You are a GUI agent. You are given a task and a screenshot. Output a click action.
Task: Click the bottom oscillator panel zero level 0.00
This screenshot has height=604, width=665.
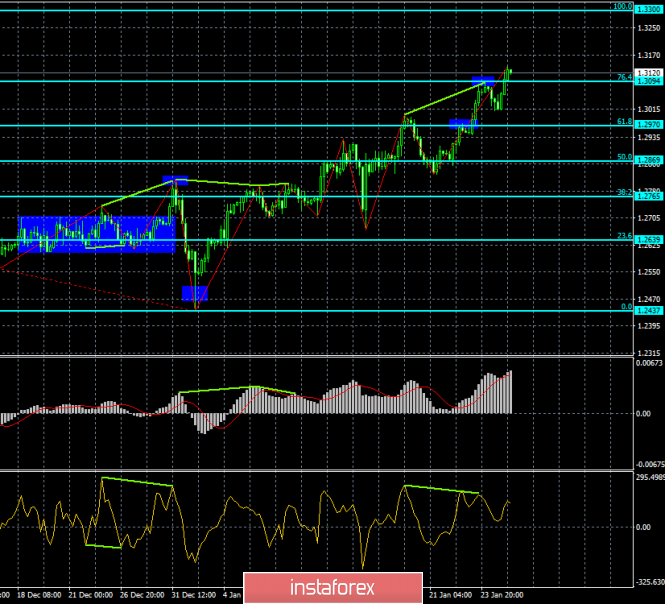(643, 527)
